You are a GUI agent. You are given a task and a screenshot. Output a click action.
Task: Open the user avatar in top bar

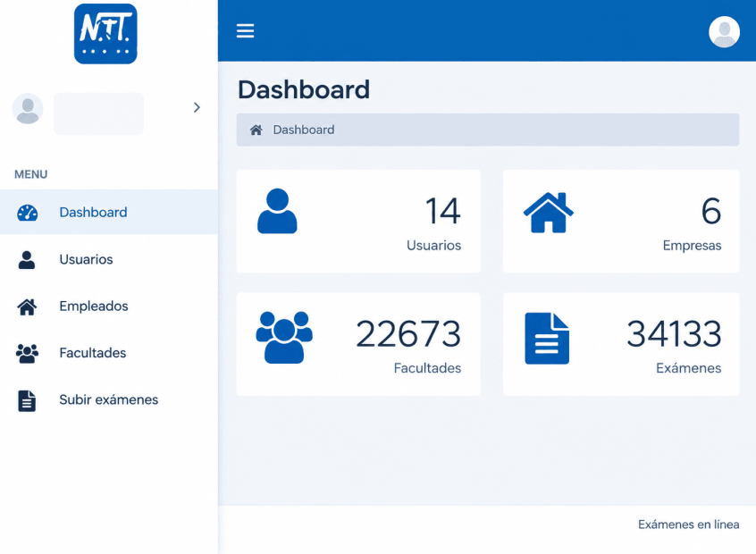pos(724,32)
